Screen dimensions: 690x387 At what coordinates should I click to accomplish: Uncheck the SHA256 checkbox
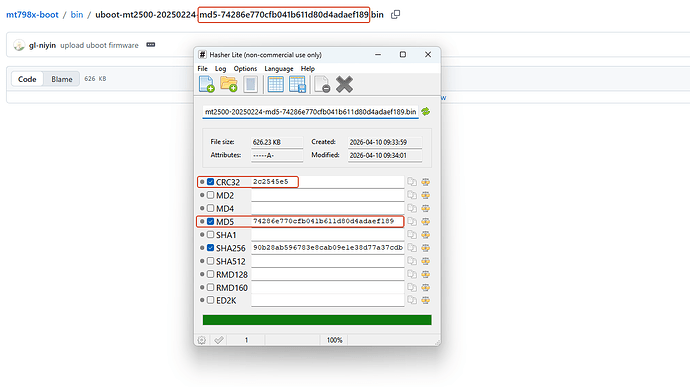coord(210,248)
